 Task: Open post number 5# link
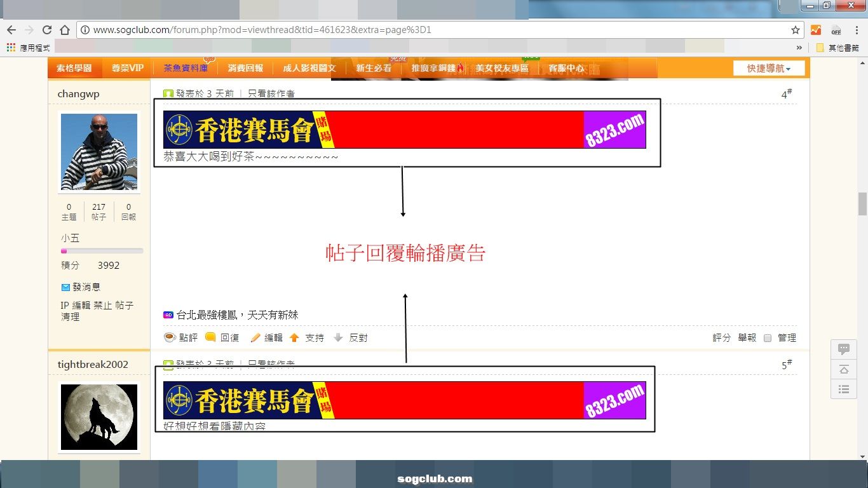click(787, 365)
